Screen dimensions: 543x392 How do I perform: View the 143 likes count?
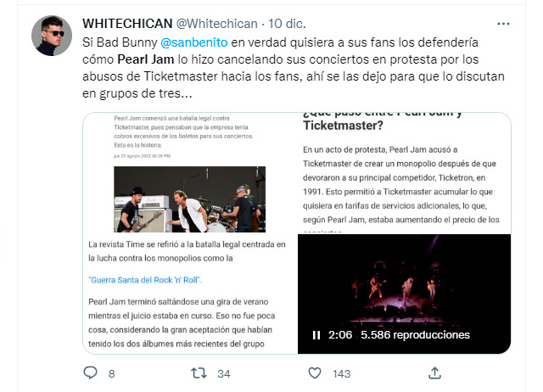point(342,373)
